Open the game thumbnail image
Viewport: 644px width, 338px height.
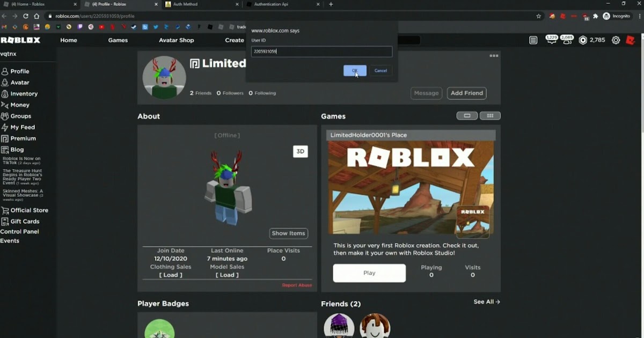(x=411, y=187)
